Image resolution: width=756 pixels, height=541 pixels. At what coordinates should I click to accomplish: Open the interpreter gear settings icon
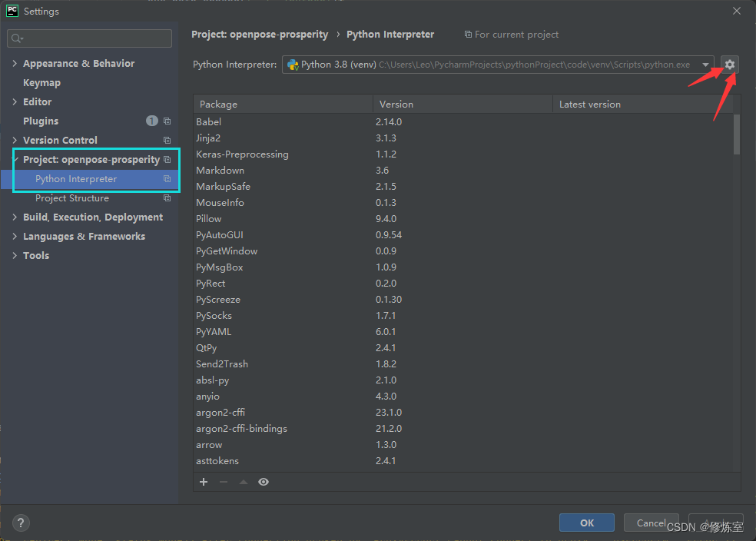[x=729, y=65]
